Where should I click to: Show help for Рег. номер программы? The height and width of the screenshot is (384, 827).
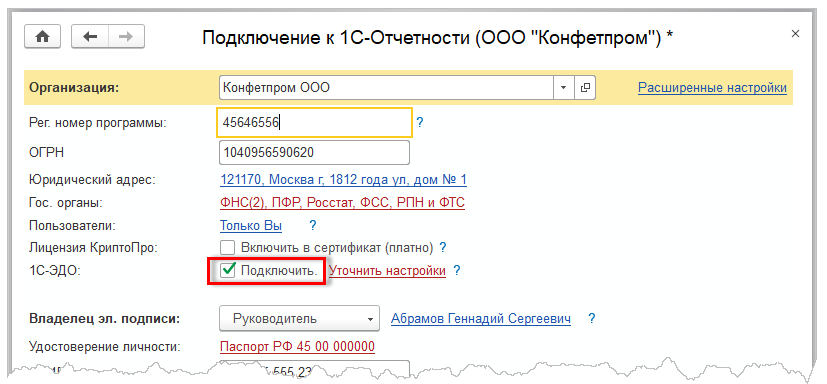pyautogui.click(x=420, y=123)
